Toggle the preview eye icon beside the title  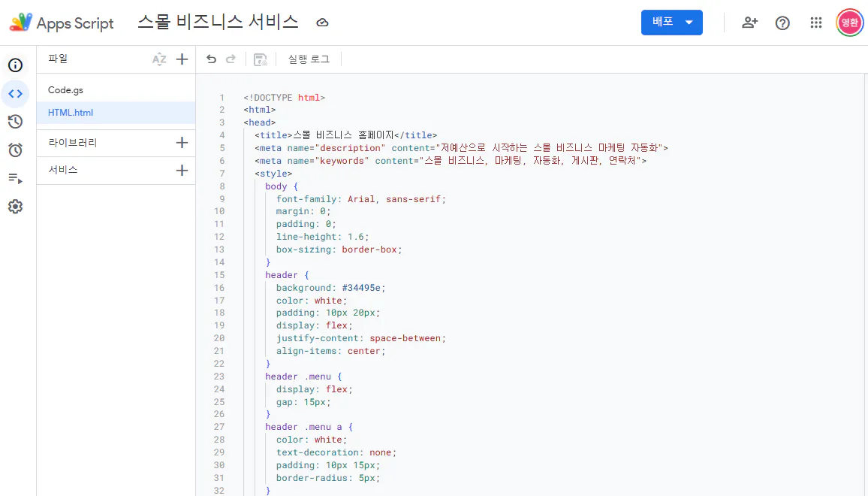coord(322,23)
